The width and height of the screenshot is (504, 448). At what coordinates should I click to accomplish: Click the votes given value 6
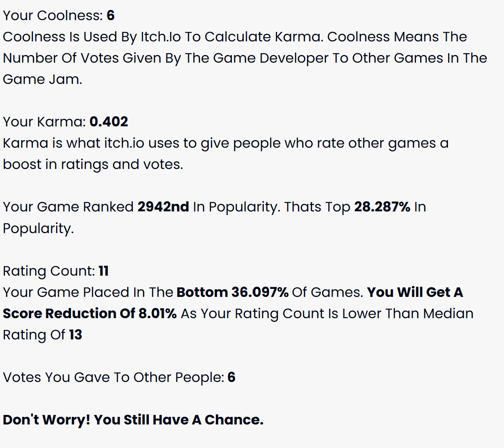click(x=231, y=377)
